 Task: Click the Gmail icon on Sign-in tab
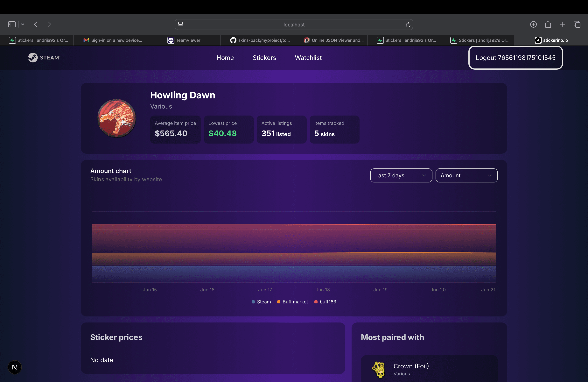pyautogui.click(x=86, y=40)
